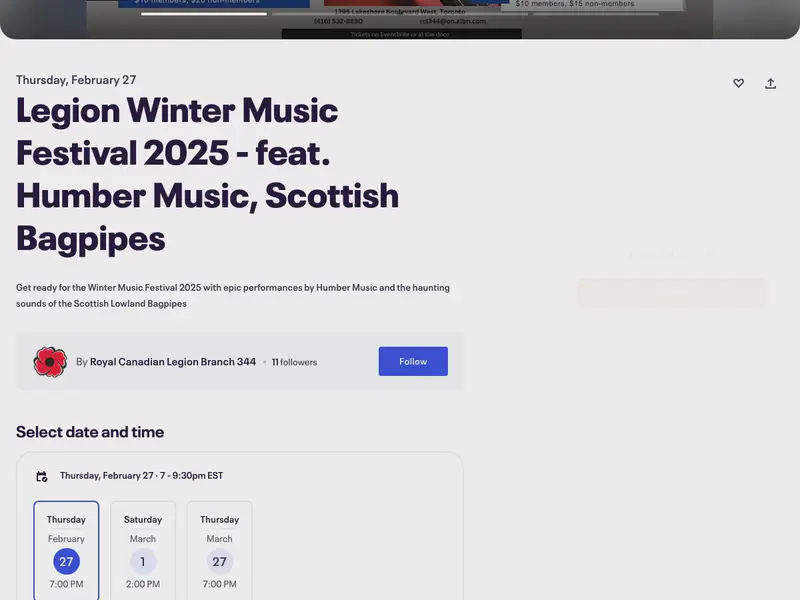
Task: Click the 'Thursday, February 27' date above title
Action: tap(76, 80)
